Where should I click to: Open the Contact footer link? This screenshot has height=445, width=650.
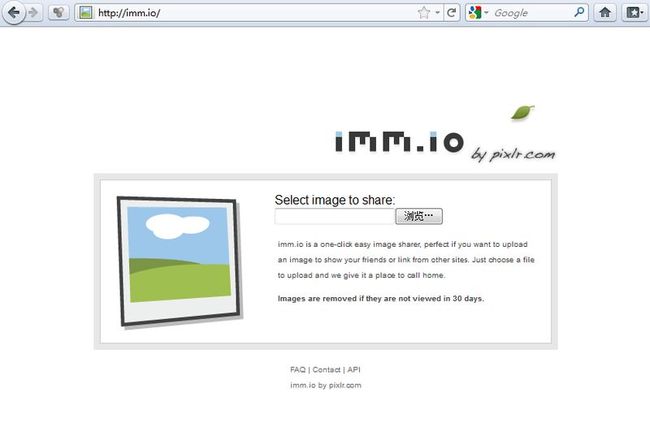[326, 370]
